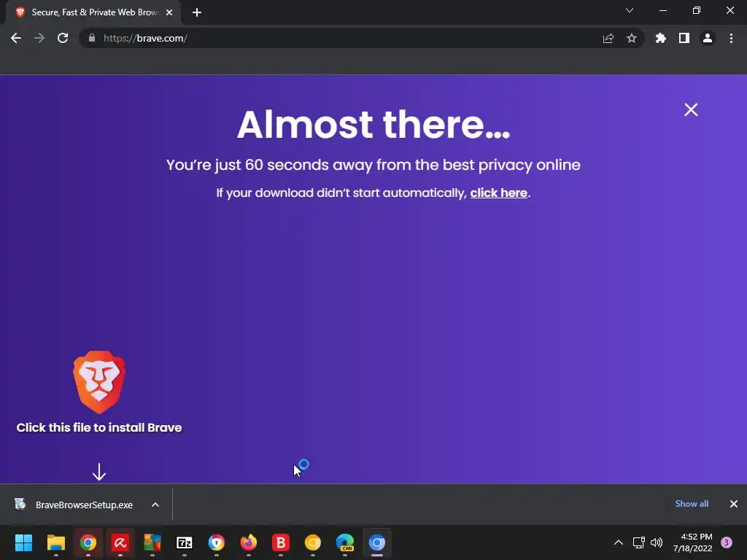Toggle the side panel icon
Viewport: 747px width, 560px height.
tap(684, 38)
